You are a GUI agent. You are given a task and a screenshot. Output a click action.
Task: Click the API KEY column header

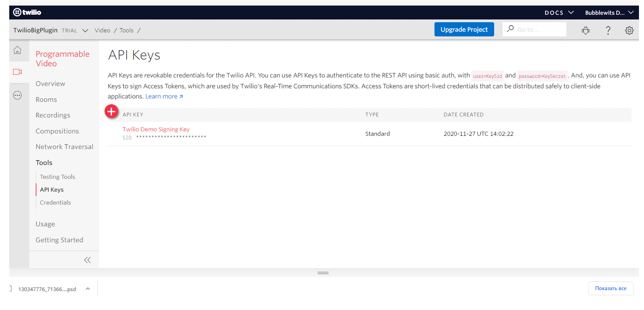(x=133, y=115)
